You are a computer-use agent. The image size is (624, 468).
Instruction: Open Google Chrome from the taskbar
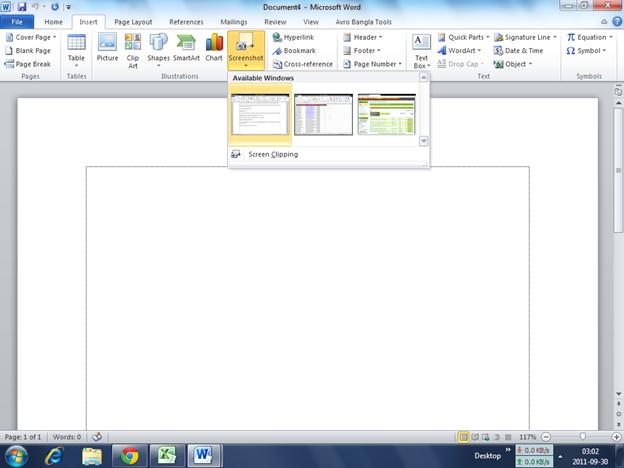click(128, 456)
